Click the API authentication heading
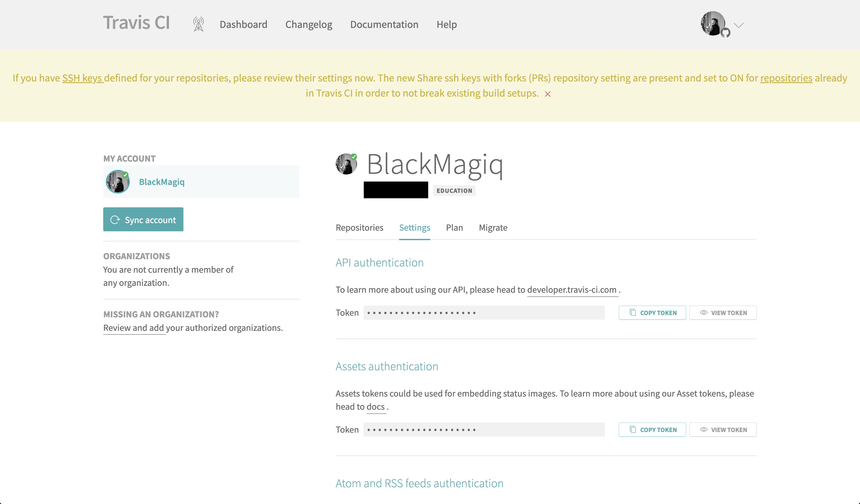This screenshot has width=860, height=504. click(379, 263)
